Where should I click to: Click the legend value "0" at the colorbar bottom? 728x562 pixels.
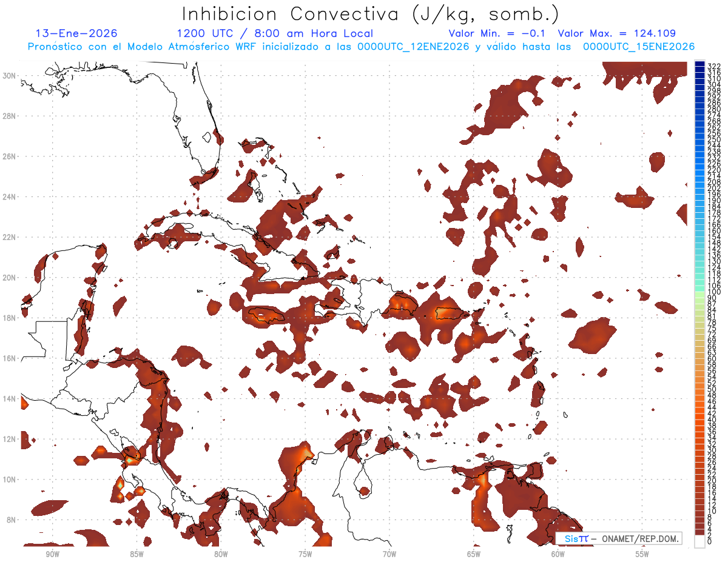[x=710, y=542]
